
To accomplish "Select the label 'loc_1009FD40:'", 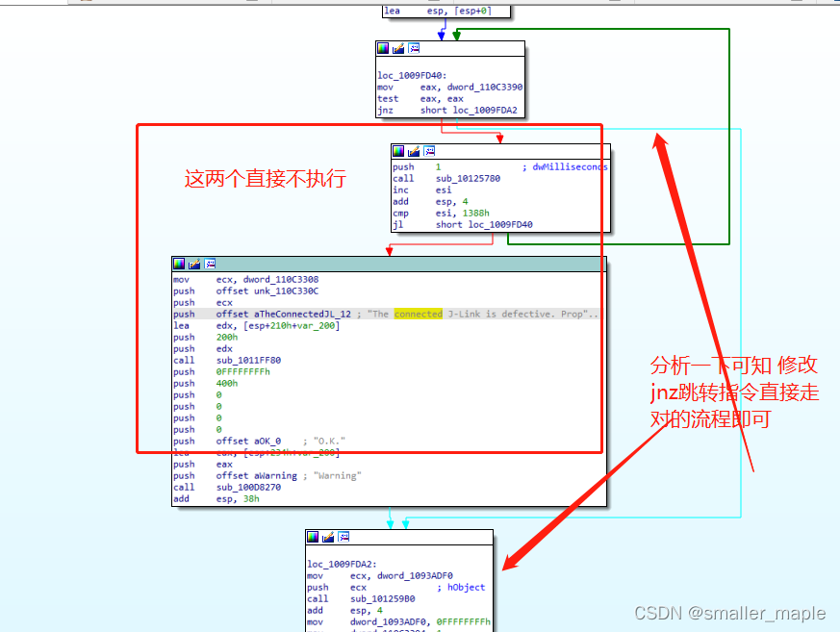I will (x=412, y=76).
